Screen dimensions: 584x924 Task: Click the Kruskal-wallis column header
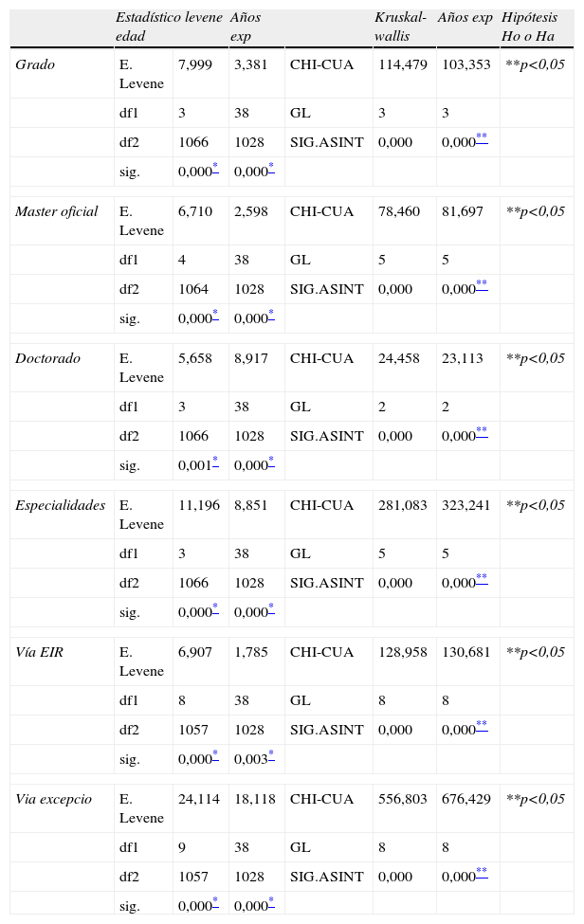(x=400, y=27)
